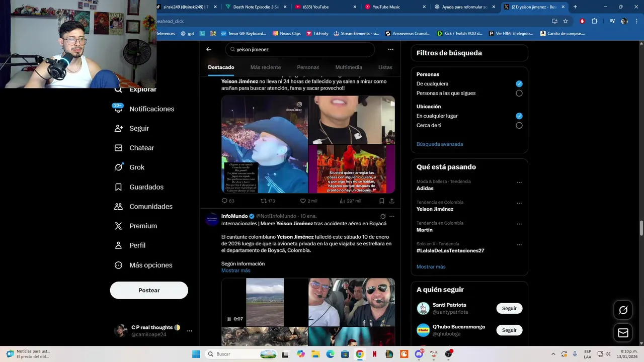Screen dimensions: 644x362
Task: Select Personas a las que sigues filter
Action: [x=519, y=93]
